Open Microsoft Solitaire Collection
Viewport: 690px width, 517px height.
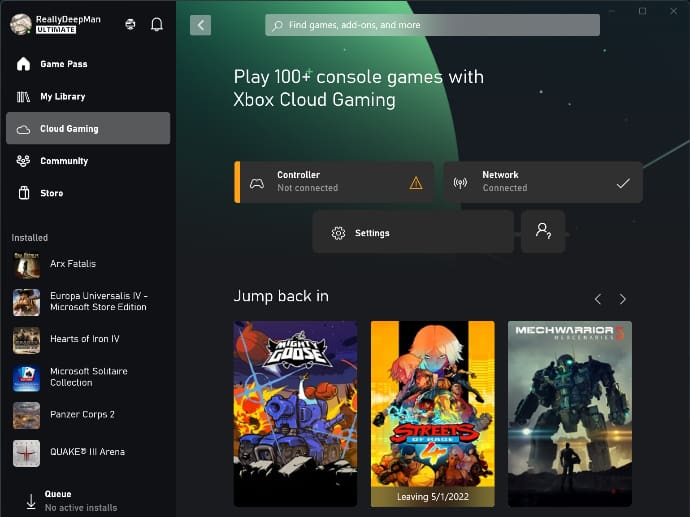tap(88, 377)
